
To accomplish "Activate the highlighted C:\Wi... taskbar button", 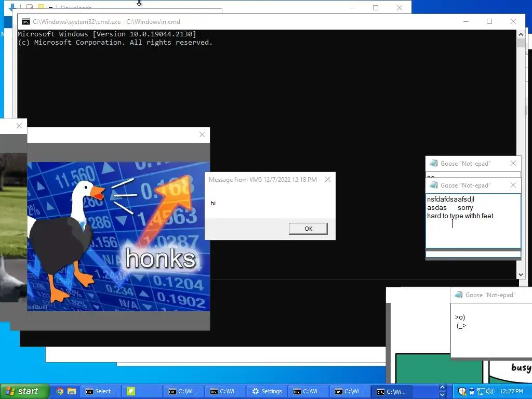I will click(391, 392).
